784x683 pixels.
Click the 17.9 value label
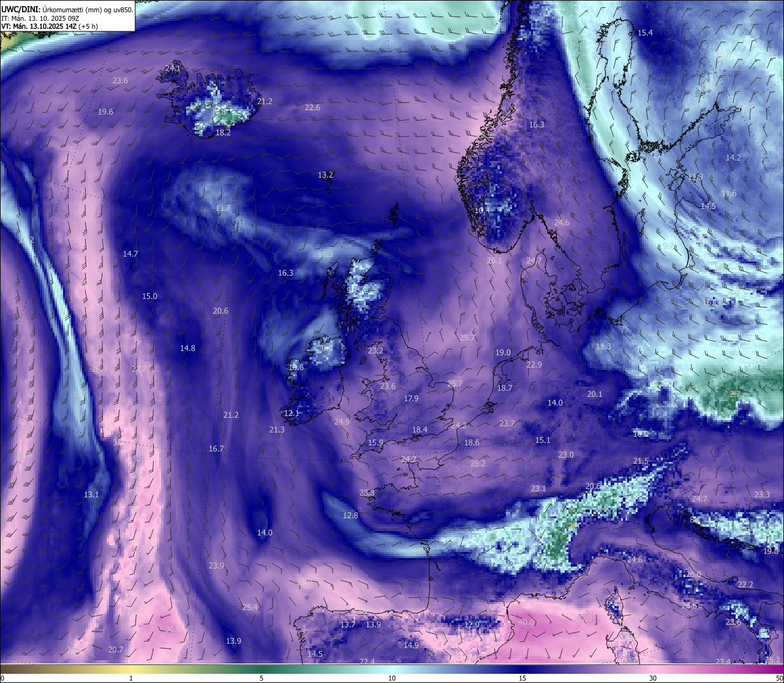tap(411, 398)
